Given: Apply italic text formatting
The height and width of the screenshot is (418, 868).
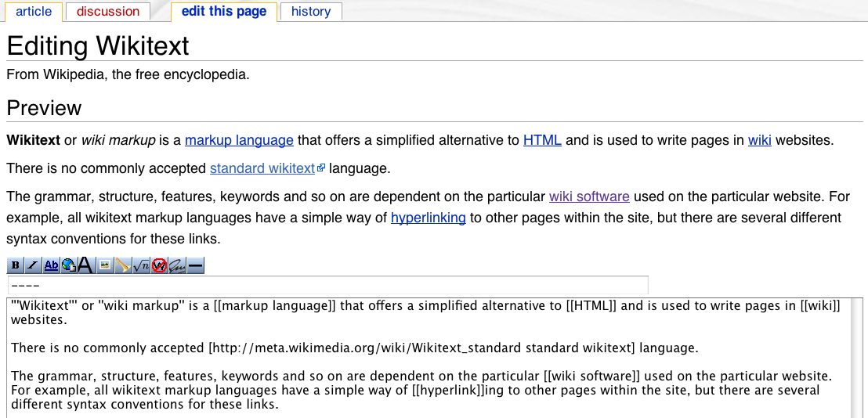Looking at the screenshot, I should point(33,265).
